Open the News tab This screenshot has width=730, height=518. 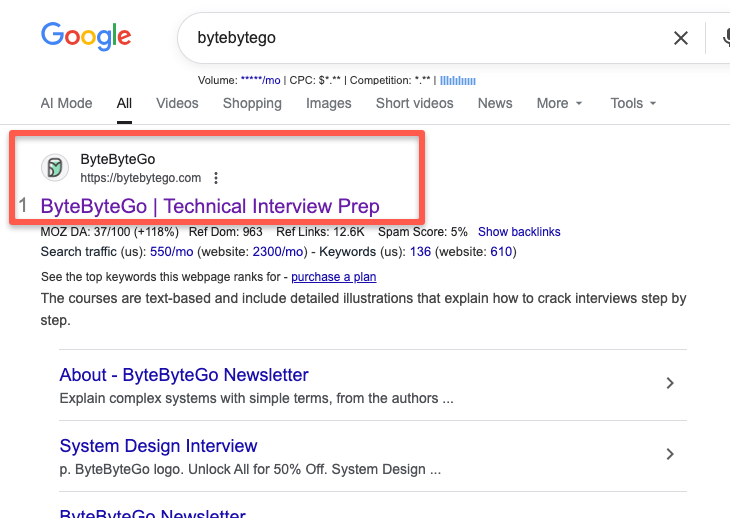495,103
